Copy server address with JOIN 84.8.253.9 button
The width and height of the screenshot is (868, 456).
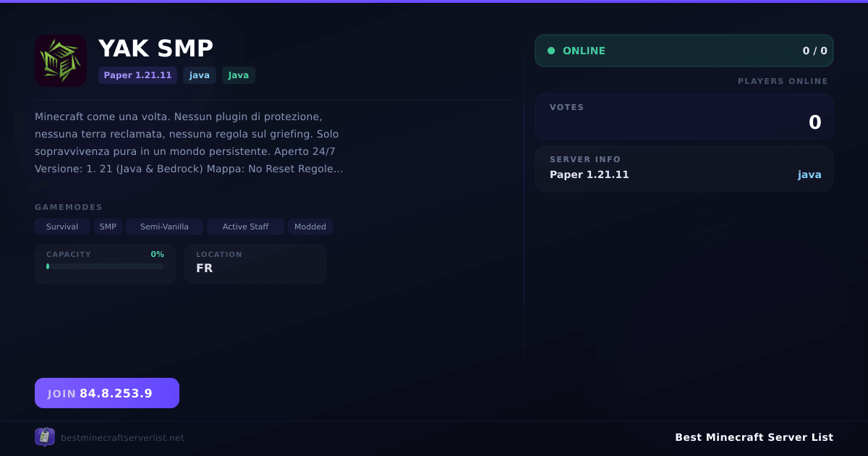pyautogui.click(x=107, y=393)
